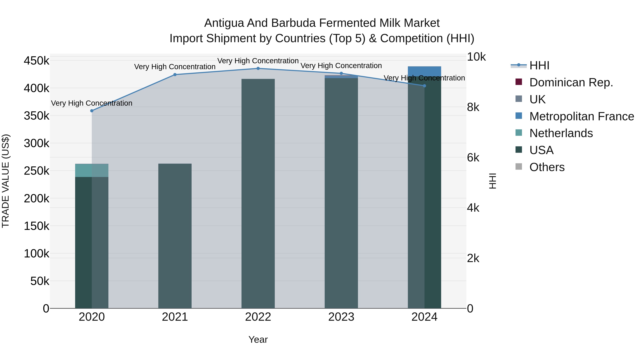Screen dimensions: 644x362
Task: Click the 450k left axis tick label
Action: (36, 61)
